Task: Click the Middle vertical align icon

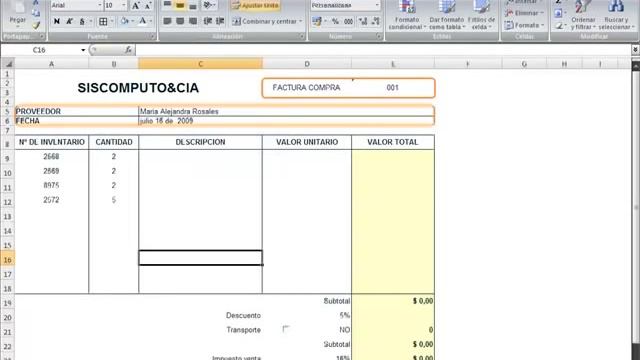Action: pyautogui.click(x=180, y=5)
